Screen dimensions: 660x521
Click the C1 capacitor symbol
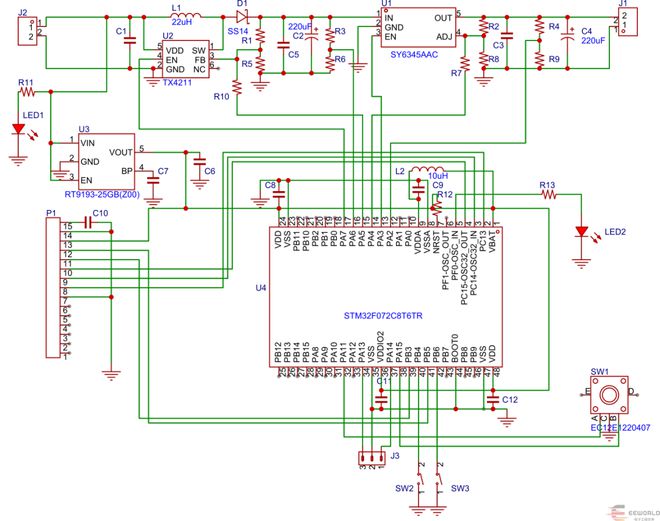(130, 41)
